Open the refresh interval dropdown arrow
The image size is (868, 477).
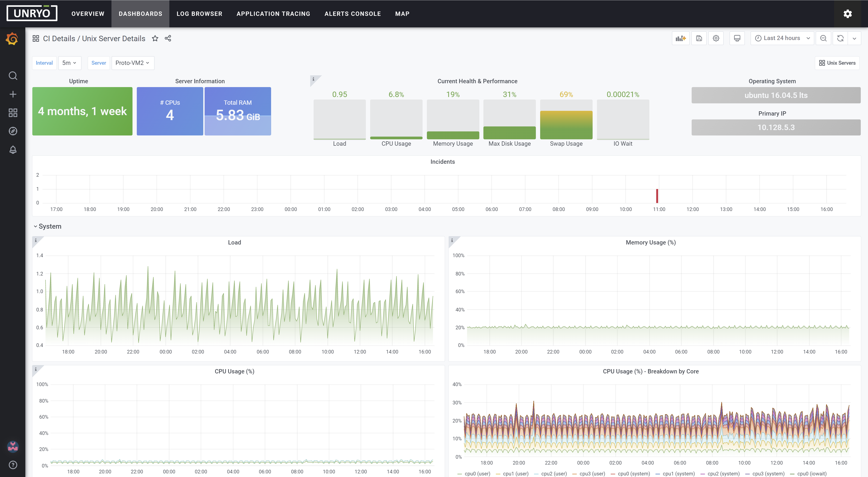854,38
